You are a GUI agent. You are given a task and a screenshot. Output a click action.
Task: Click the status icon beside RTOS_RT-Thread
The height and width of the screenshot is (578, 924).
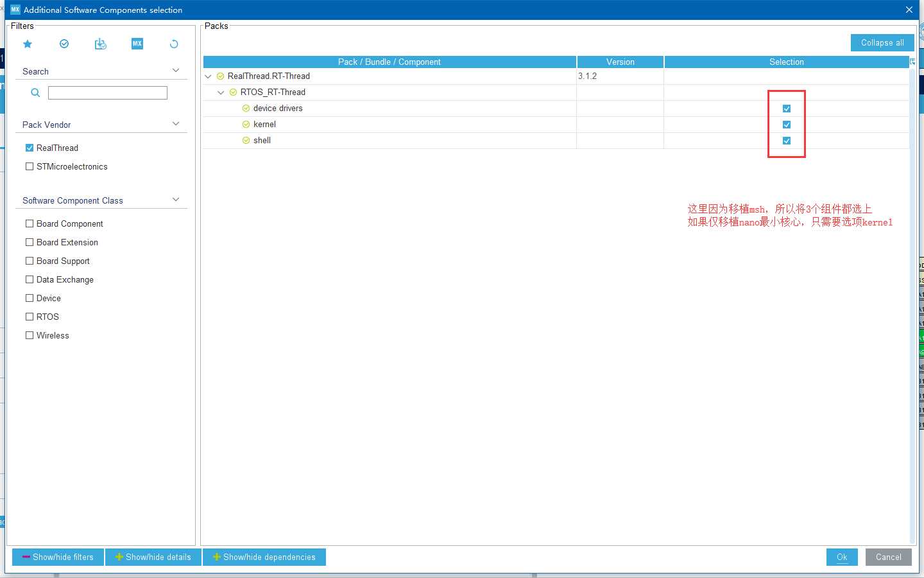234,92
